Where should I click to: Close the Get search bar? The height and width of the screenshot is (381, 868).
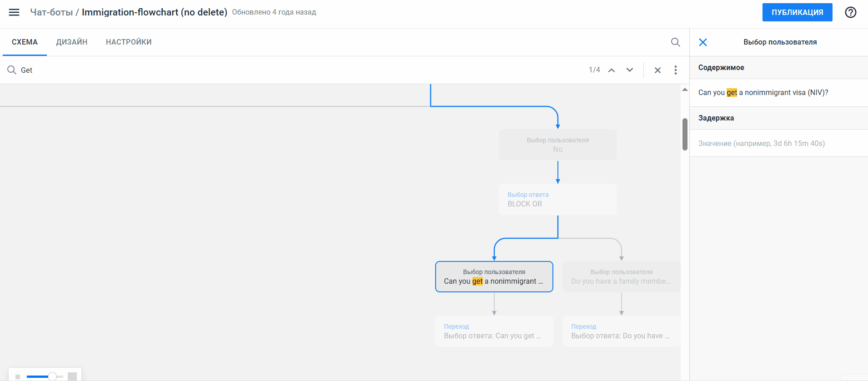657,70
